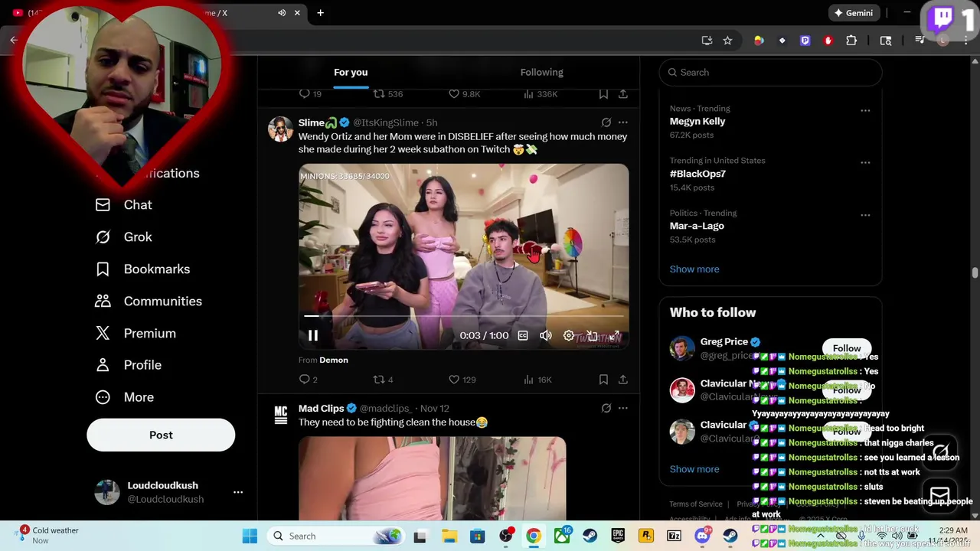
Task: Follow Greg Price
Action: pyautogui.click(x=847, y=348)
